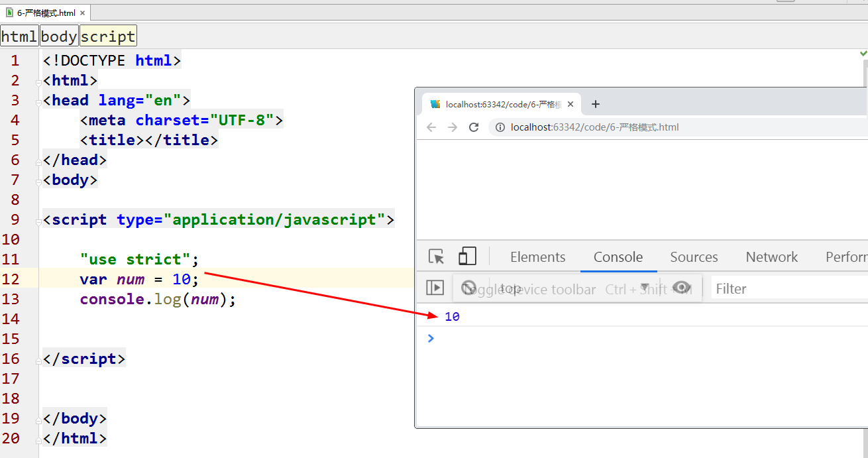Click the script breadcrumb in the editor
Image resolution: width=868 pixels, height=458 pixels.
[x=108, y=36]
